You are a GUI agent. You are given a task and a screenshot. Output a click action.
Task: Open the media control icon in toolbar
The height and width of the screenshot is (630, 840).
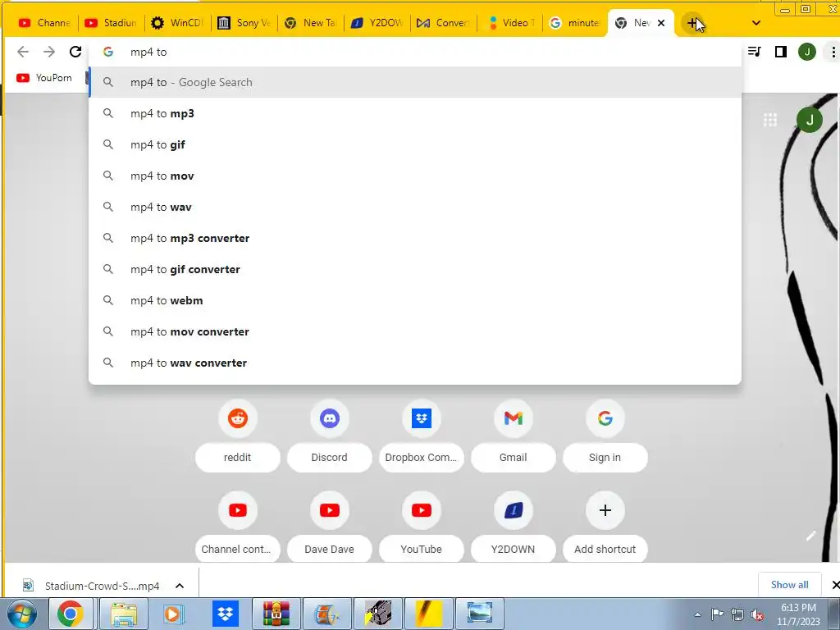pyautogui.click(x=755, y=52)
